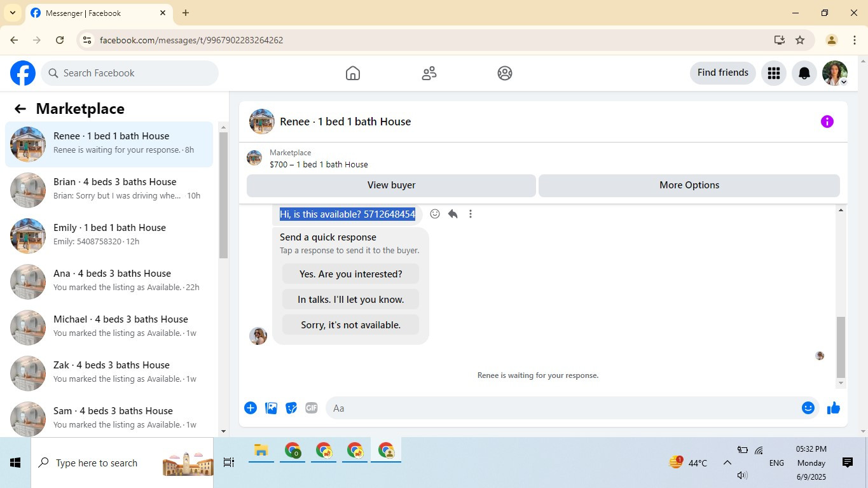Click the taskbar search box
Screen dimensions: 868x488
(122, 463)
